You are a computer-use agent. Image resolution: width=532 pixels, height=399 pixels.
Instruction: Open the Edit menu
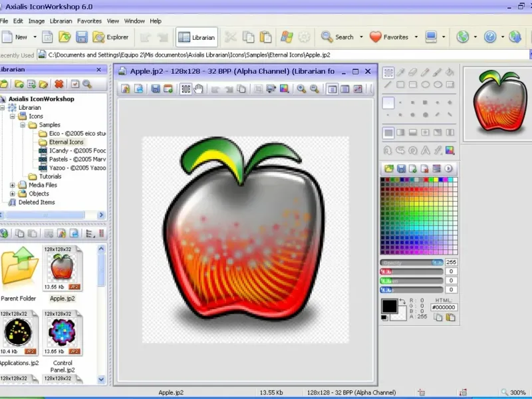(x=18, y=21)
